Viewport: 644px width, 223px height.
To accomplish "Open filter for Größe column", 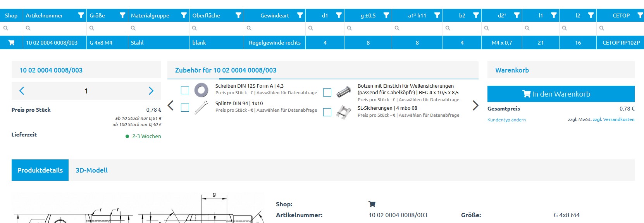I will [x=122, y=16].
